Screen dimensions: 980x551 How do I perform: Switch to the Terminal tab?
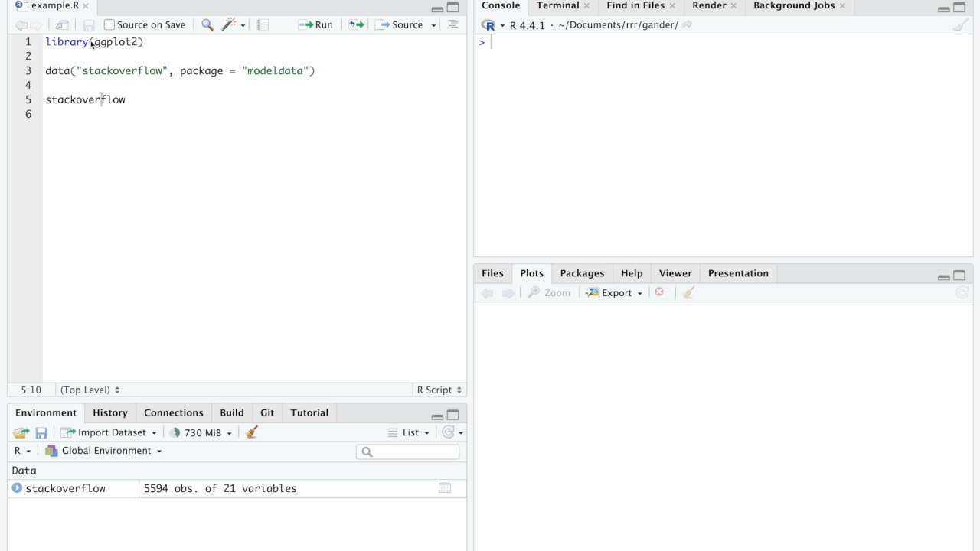(x=557, y=5)
